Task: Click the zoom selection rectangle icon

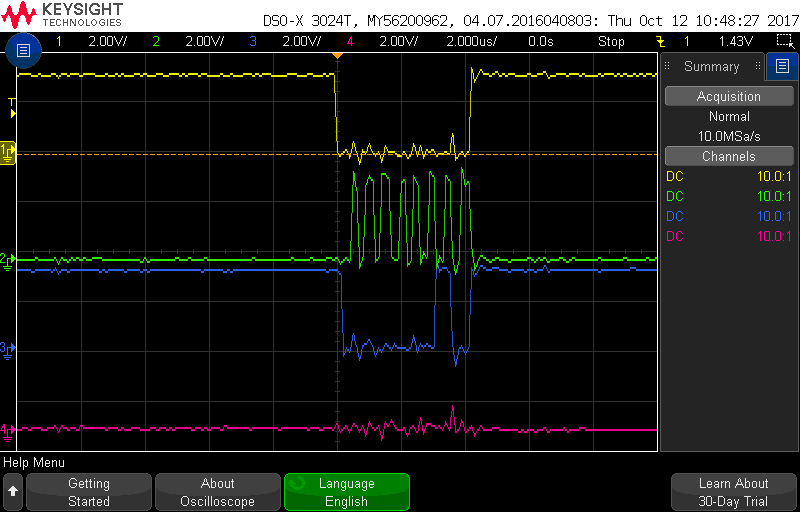Action: (x=783, y=41)
